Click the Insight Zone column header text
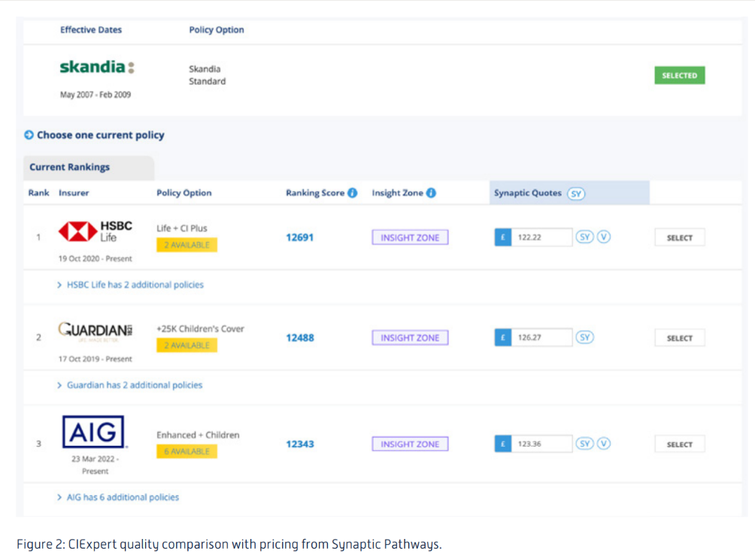 click(x=397, y=193)
